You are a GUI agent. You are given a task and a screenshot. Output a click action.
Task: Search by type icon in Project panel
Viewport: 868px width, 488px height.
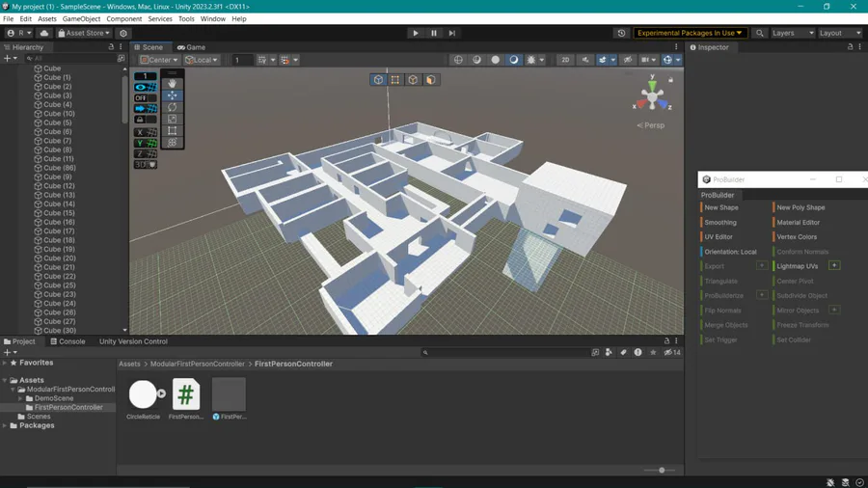click(609, 352)
